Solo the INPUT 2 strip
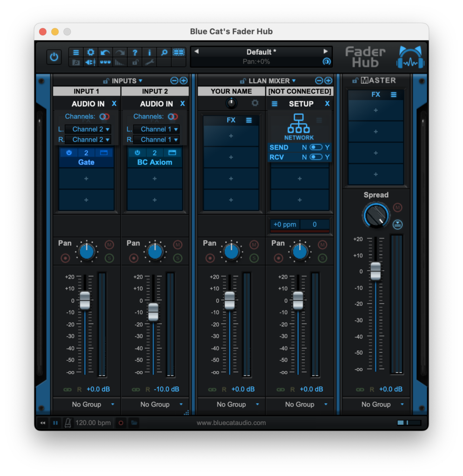This screenshot has height=476, width=463. pyautogui.click(x=178, y=258)
